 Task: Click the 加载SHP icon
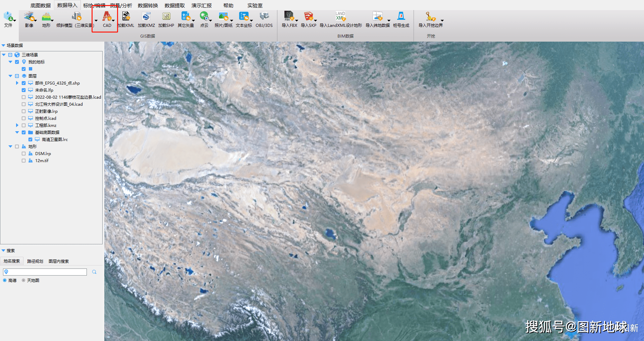(x=166, y=16)
